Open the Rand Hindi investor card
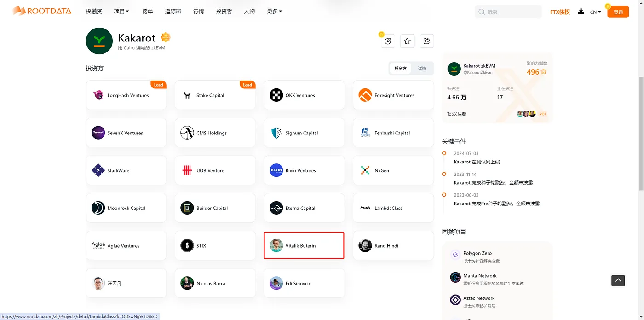This screenshot has height=320, width=644. click(393, 245)
